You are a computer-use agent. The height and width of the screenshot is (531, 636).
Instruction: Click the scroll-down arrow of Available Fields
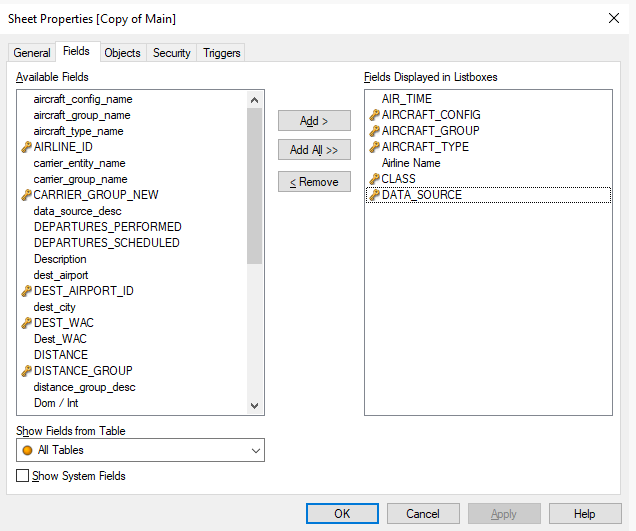254,406
